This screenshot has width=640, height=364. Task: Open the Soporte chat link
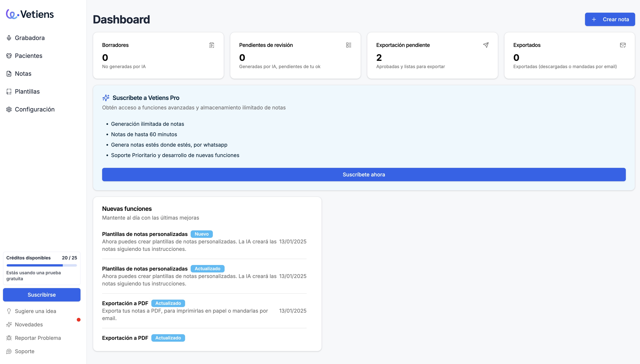[25, 351]
